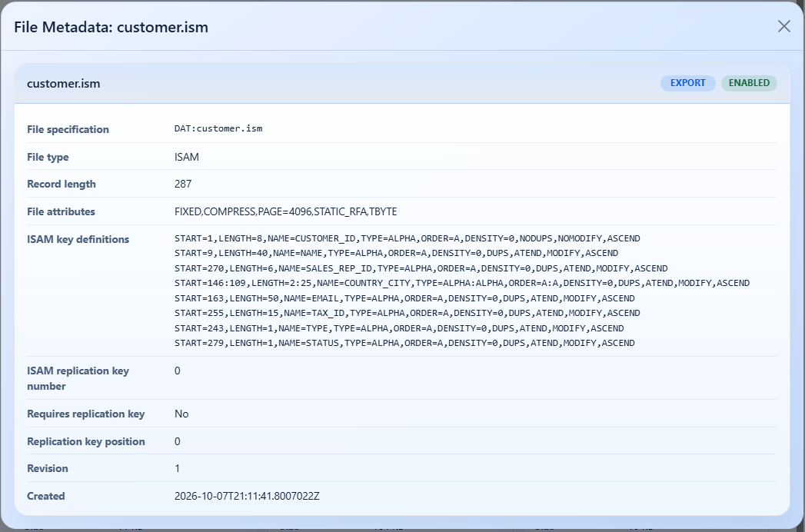This screenshot has width=805, height=532.
Task: Select the STATUS key definition line
Action: pyautogui.click(x=404, y=343)
